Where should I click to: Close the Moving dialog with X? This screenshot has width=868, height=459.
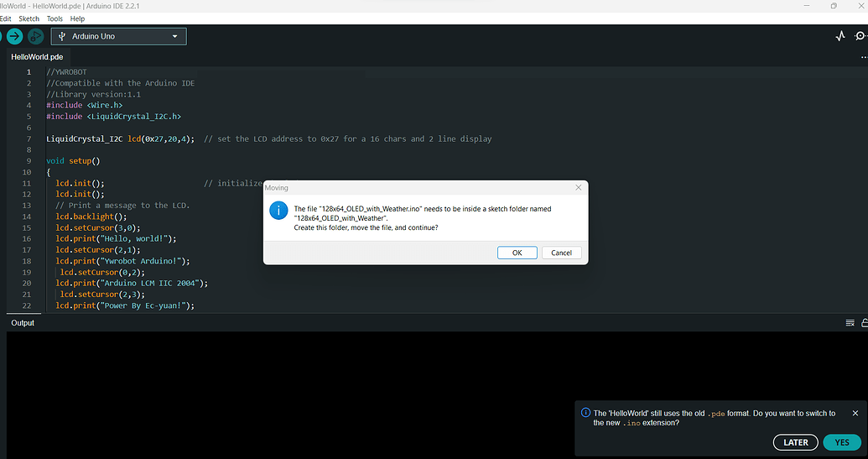tap(579, 188)
